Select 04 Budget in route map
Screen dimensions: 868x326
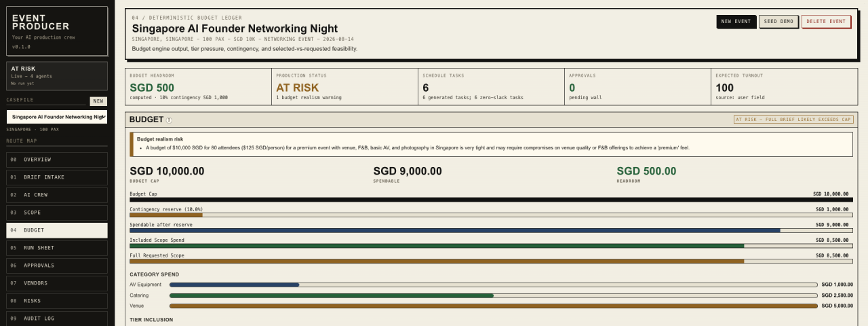(57, 230)
